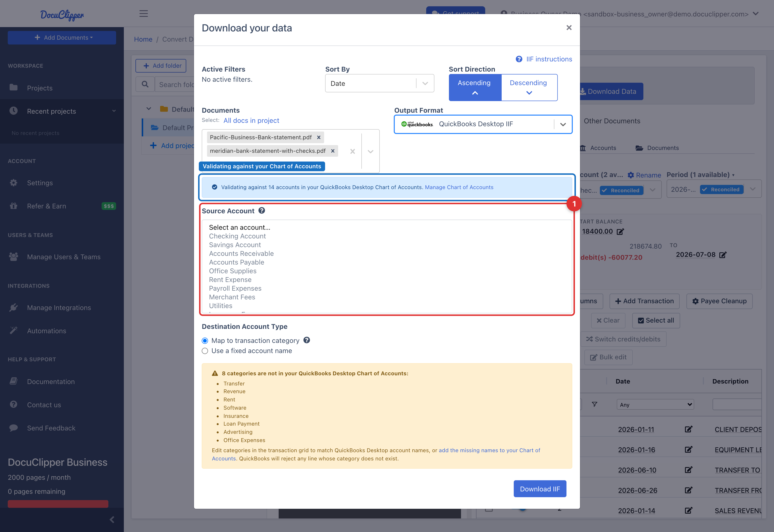This screenshot has height=532, width=774.
Task: Expand Recent projects section
Action: 62,111
